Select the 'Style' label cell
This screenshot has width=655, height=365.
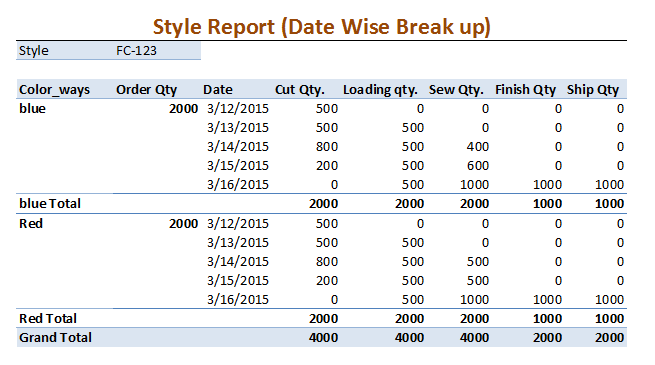point(34,51)
